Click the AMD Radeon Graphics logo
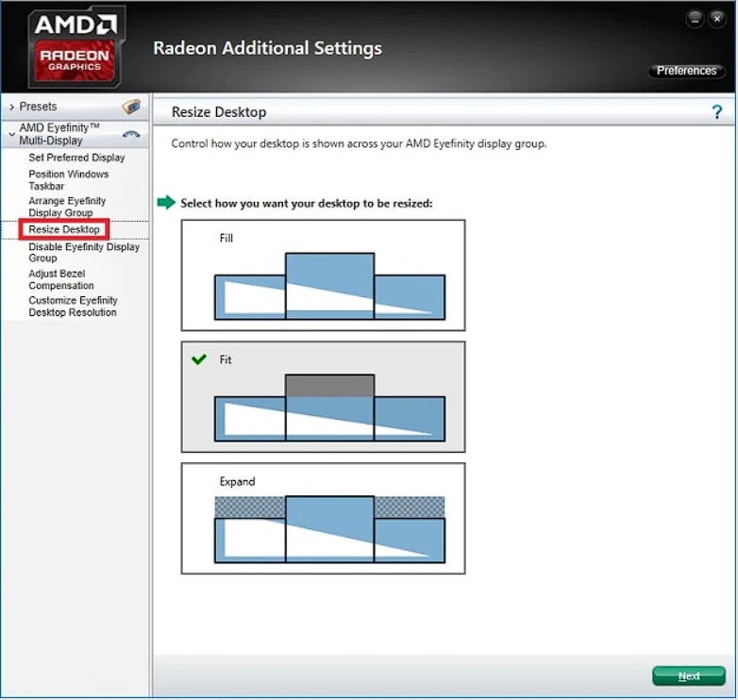This screenshot has height=700, width=738. [x=76, y=46]
